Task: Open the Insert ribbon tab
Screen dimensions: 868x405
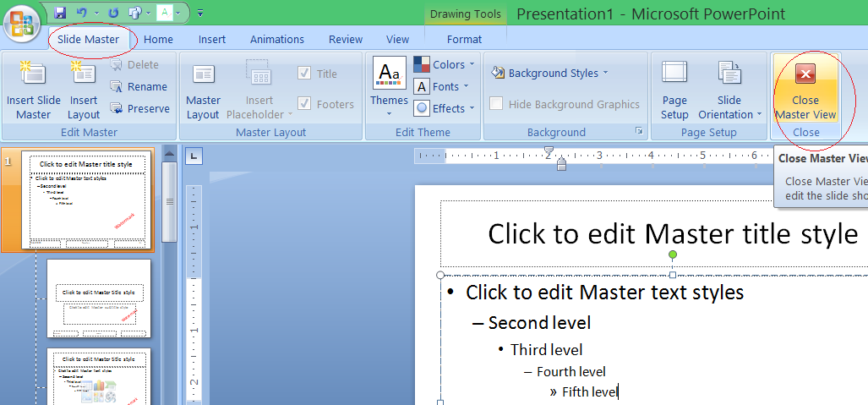Action: click(x=212, y=40)
